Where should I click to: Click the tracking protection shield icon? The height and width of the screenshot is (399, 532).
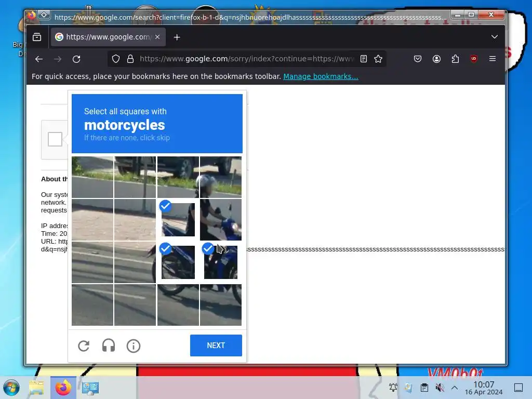[x=116, y=59]
